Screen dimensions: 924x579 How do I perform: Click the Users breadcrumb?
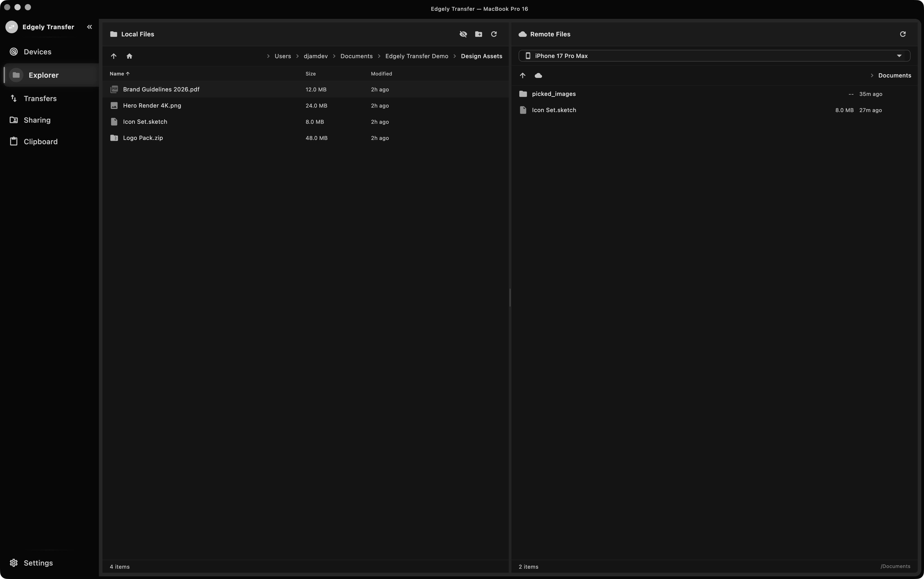(283, 56)
